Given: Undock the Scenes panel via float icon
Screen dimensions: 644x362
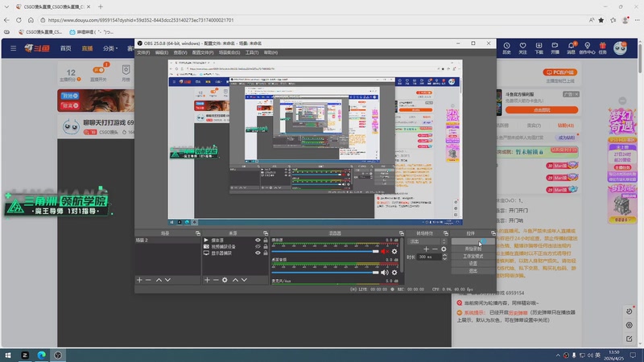Looking at the screenshot, I should 197,233.
